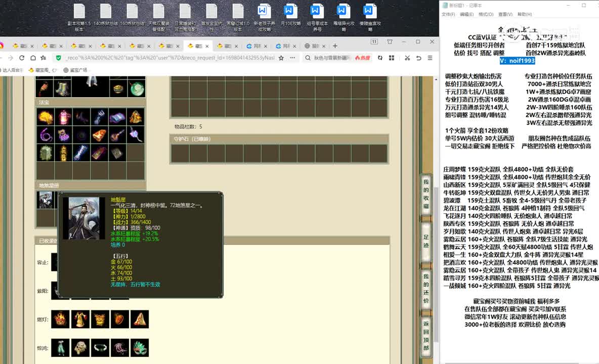The height and width of the screenshot is (364, 599).
Task: Open the 月10E攻略 document icon
Action: click(x=290, y=15)
